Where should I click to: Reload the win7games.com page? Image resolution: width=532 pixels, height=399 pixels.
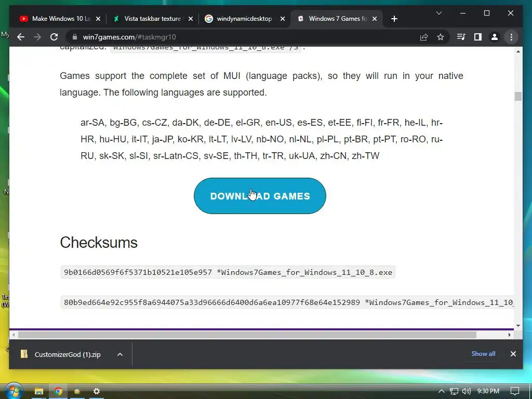(54, 37)
